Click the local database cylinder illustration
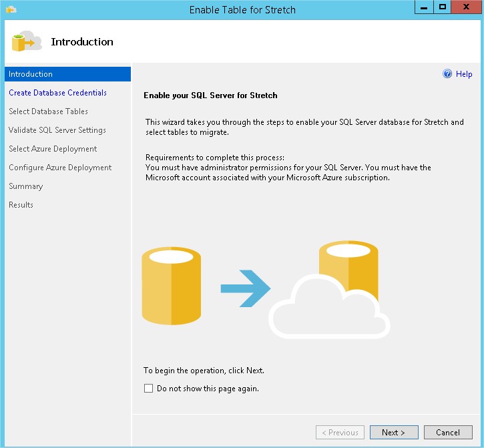484x448 pixels. pyautogui.click(x=172, y=286)
